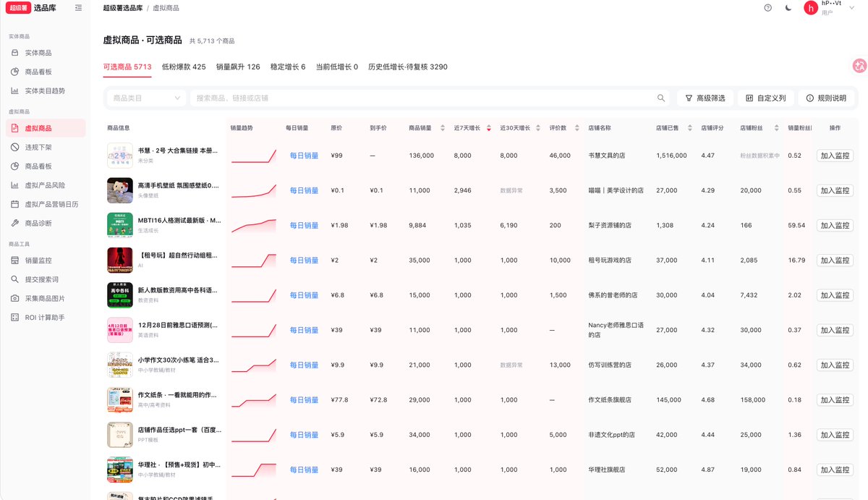The height and width of the screenshot is (500, 868).
Task: Switch to 可选商品 5713 tab
Action: click(x=127, y=67)
